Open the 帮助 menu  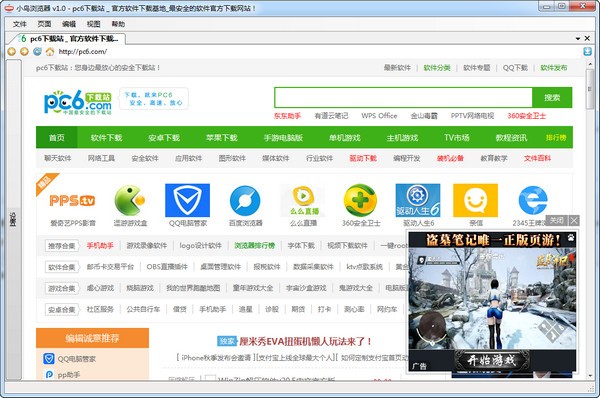(118, 24)
